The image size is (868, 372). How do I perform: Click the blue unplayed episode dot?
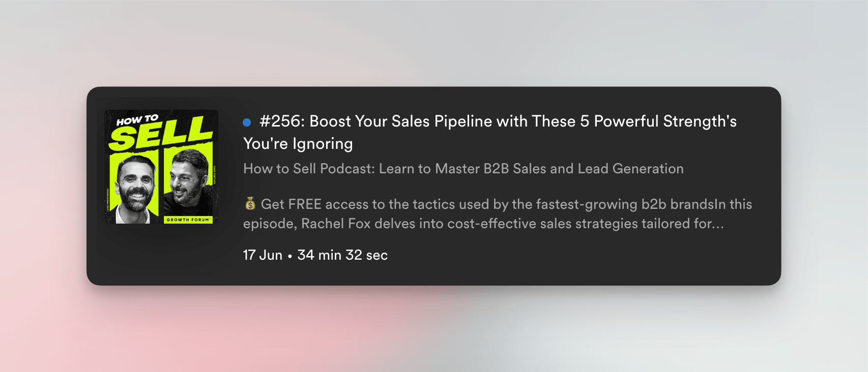pos(247,122)
